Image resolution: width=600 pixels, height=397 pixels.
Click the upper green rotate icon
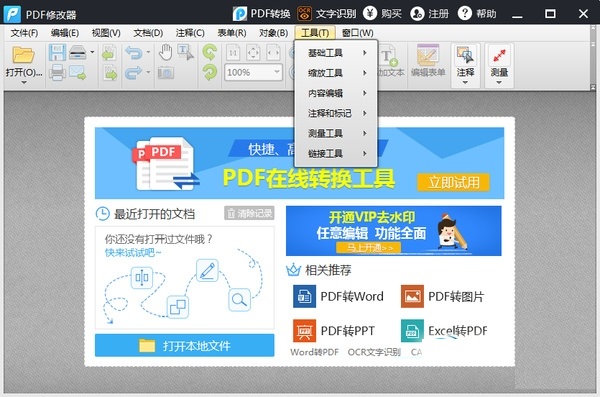tap(210, 52)
